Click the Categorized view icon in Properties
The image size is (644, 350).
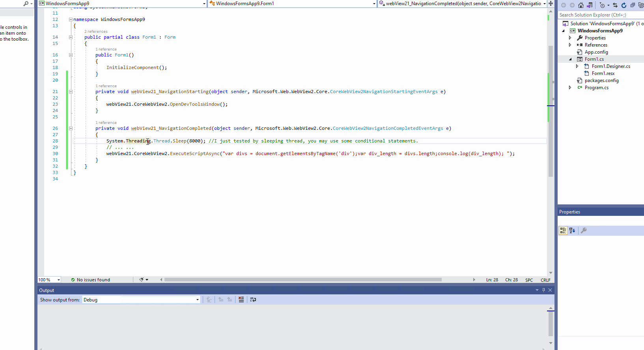click(563, 230)
